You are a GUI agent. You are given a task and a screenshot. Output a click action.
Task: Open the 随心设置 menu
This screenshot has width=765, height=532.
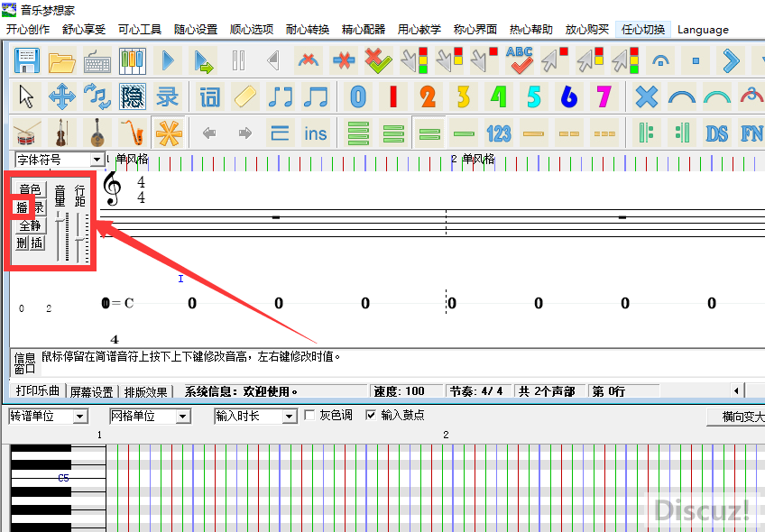(196, 29)
